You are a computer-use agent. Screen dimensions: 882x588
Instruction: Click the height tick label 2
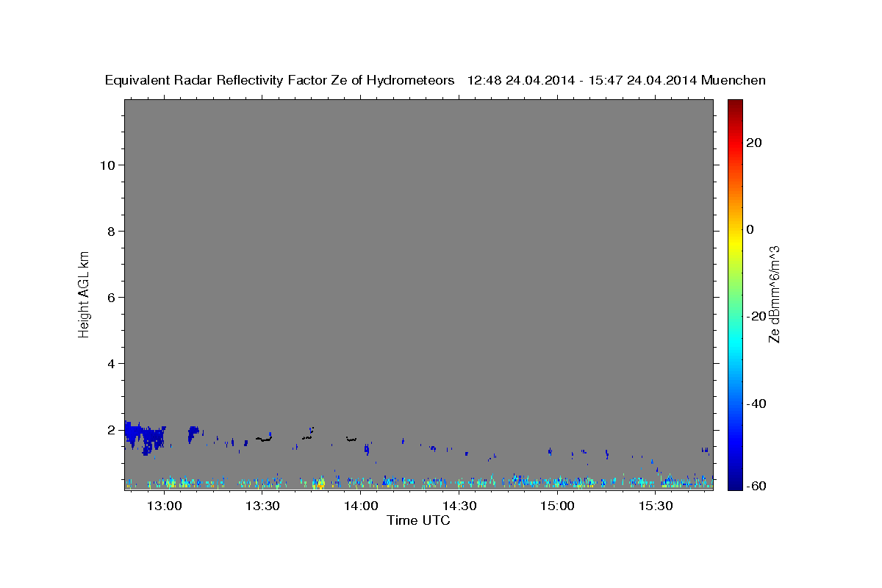[x=112, y=429]
